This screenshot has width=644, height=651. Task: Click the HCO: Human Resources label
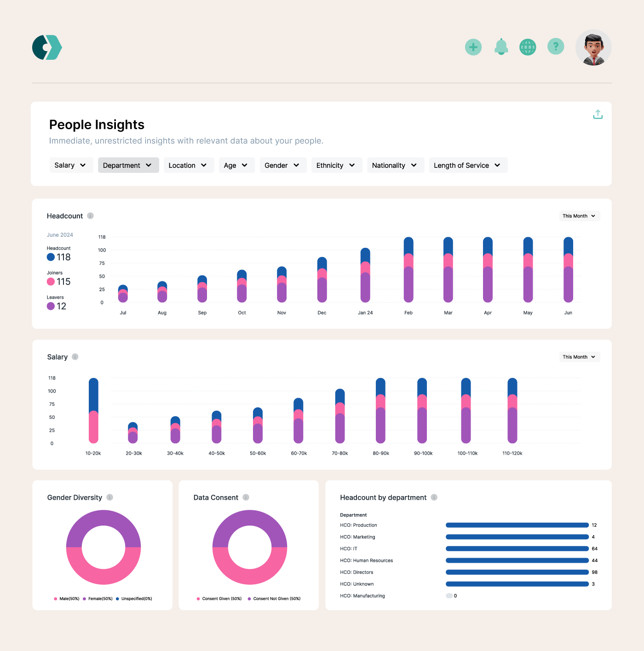coord(367,560)
